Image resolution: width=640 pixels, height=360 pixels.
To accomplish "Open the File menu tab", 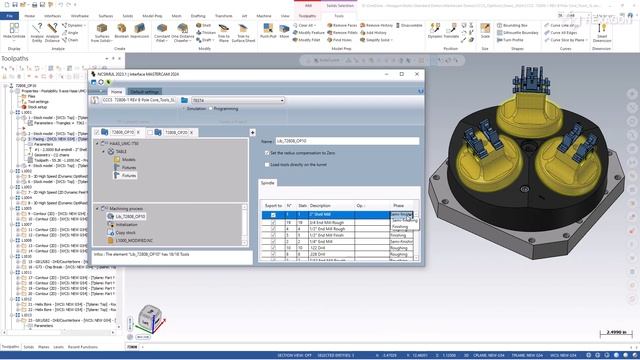I will click(9, 16).
